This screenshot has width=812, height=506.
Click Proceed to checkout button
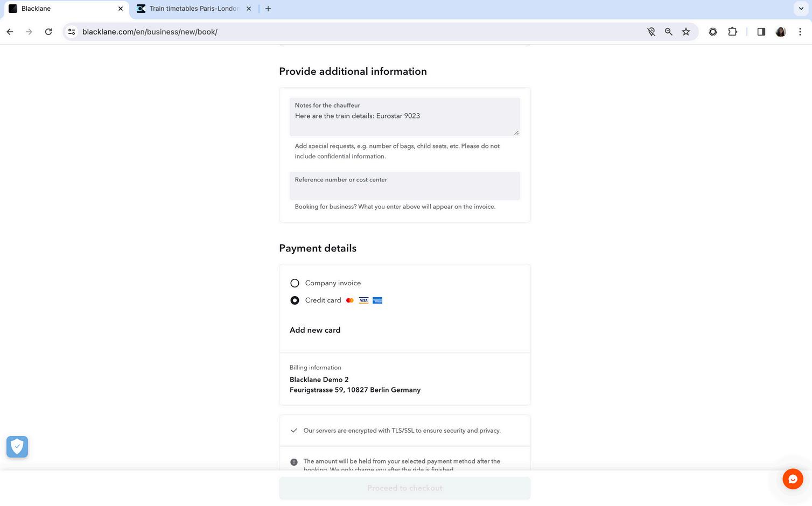click(x=405, y=488)
